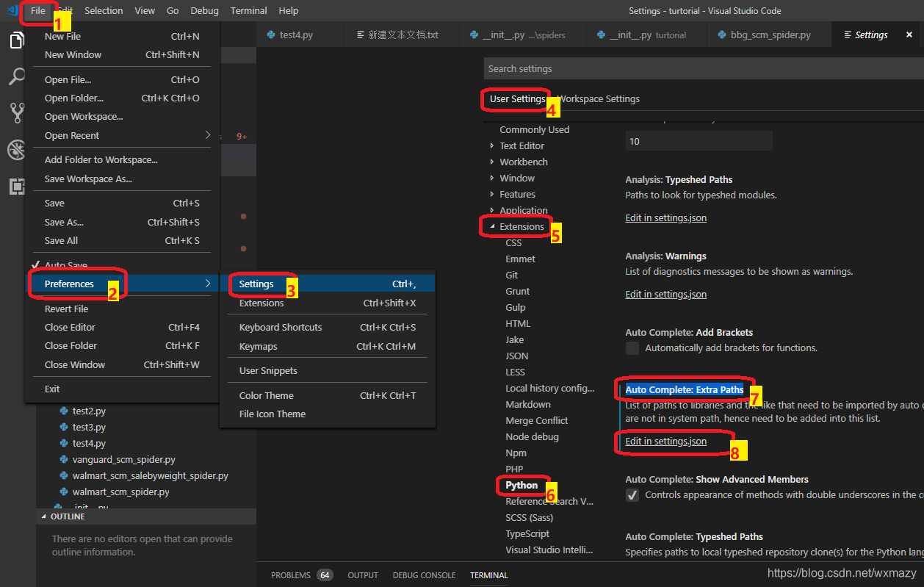Click the Search settings input box
Viewport: 924px width, 587px height.
(x=704, y=69)
